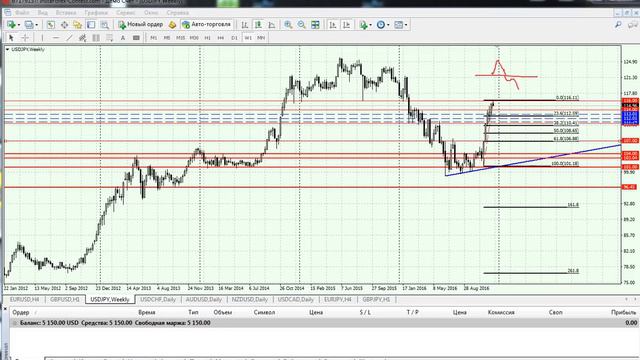Viewport: 640px width, 360px height.
Task: Zoom out of the chart
Action: pos(301,25)
